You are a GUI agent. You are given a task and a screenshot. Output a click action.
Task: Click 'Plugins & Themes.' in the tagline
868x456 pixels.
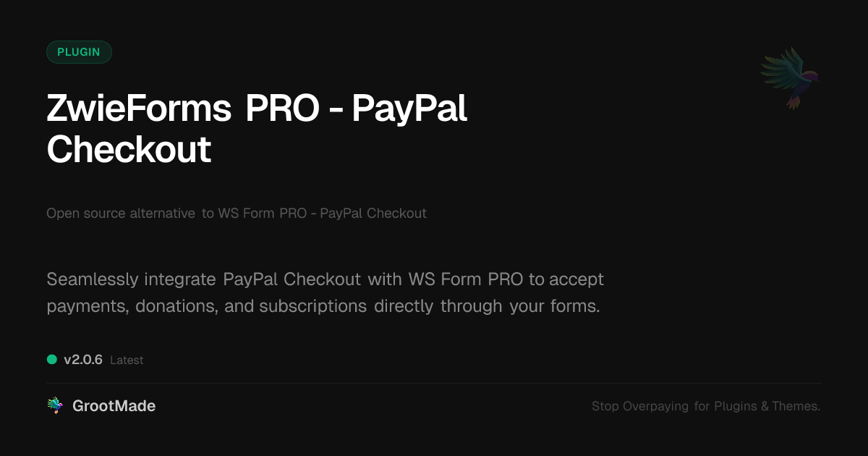pos(767,407)
